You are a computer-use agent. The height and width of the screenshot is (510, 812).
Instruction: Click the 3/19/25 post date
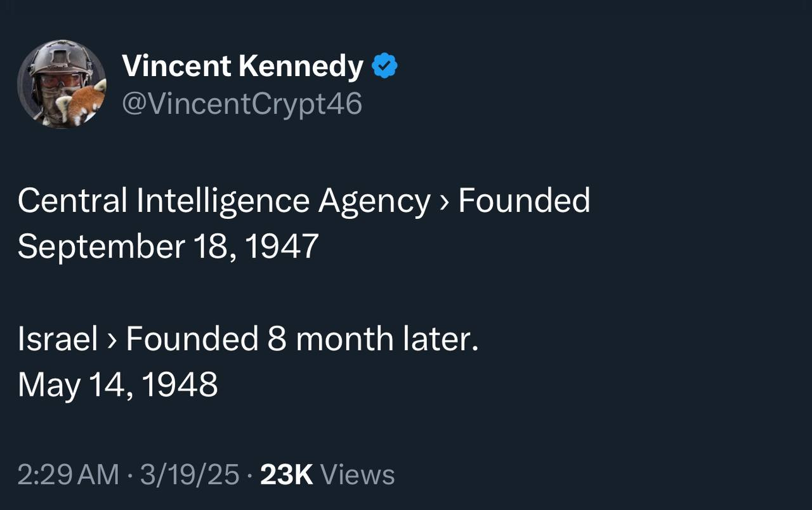(190, 475)
